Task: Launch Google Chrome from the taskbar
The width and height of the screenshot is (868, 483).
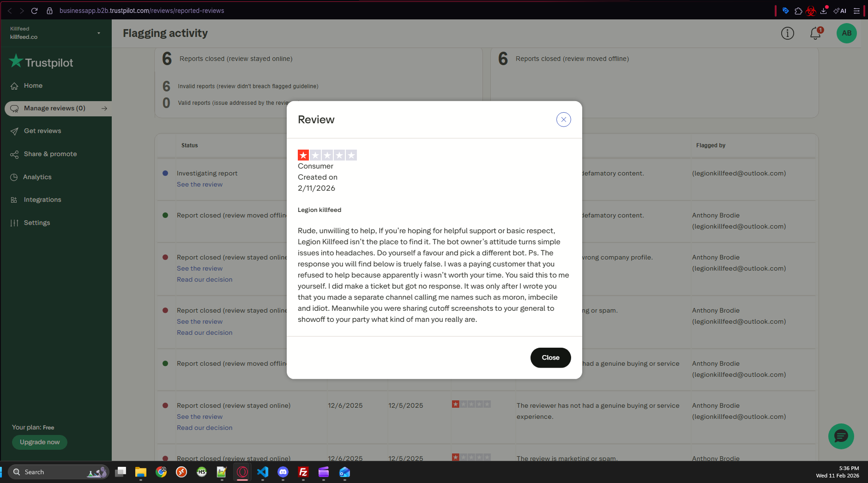Action: (x=161, y=472)
